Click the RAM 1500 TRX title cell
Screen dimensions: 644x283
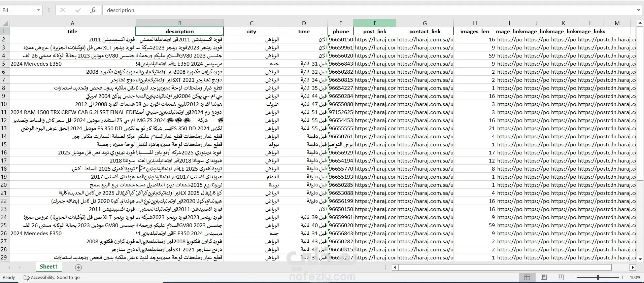[72, 112]
